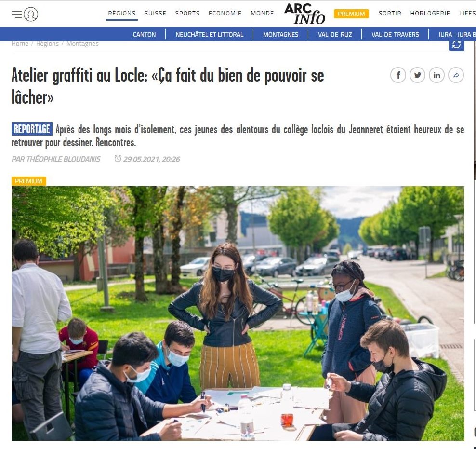Open the Horlogerie section
The height and width of the screenshot is (449, 476).
(x=430, y=14)
